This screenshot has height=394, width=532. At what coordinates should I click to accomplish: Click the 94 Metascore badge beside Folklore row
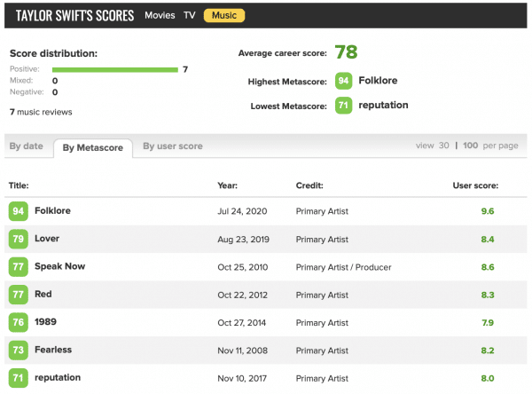(x=18, y=211)
